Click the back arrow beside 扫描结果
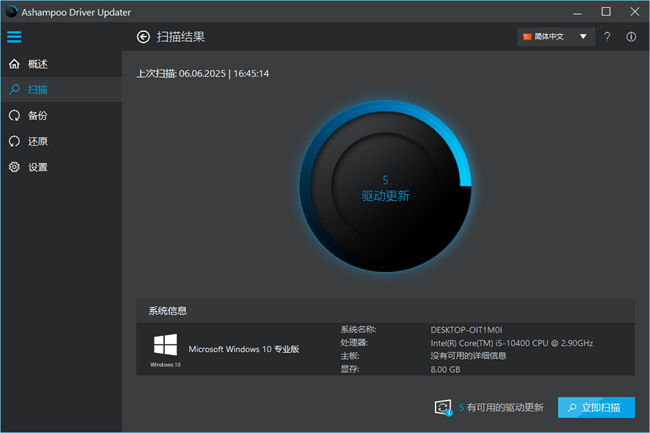650x433 pixels. pos(143,37)
